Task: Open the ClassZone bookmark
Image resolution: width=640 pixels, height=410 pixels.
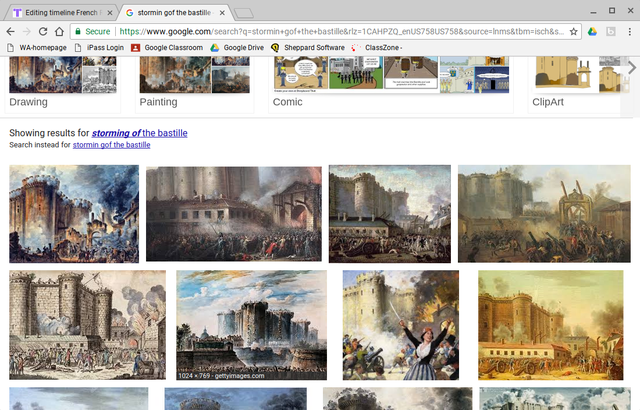Action: click(x=377, y=48)
